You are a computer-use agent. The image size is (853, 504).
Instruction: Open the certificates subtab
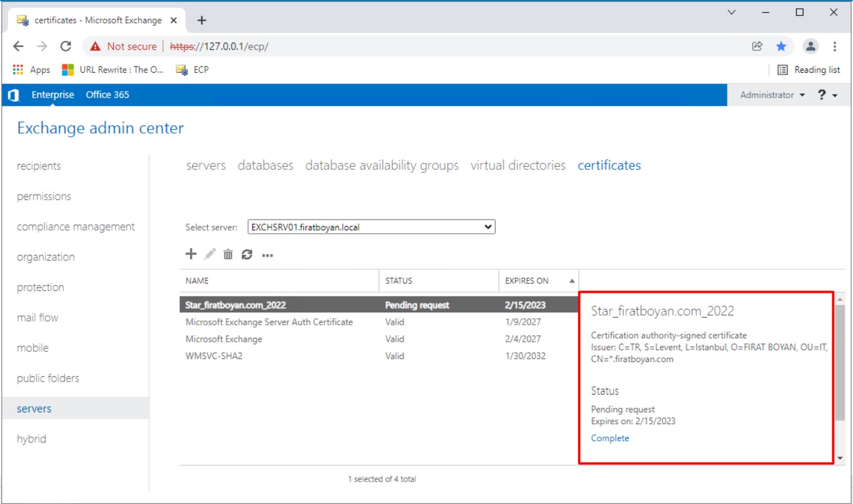(609, 166)
